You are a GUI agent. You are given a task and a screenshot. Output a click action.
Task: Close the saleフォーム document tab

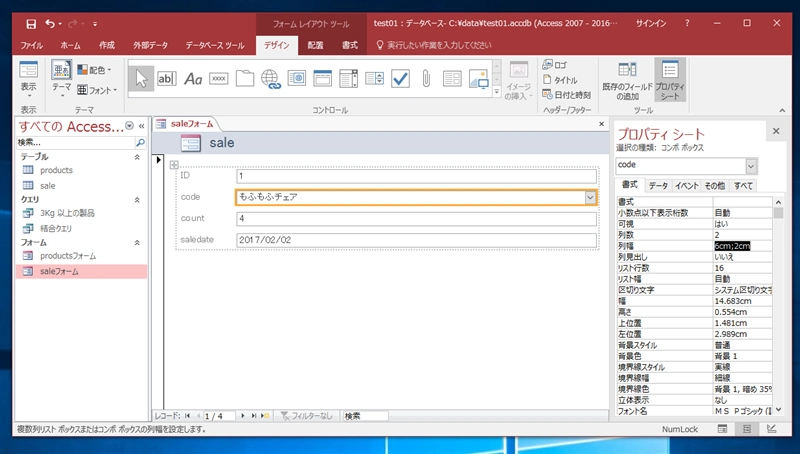(602, 124)
